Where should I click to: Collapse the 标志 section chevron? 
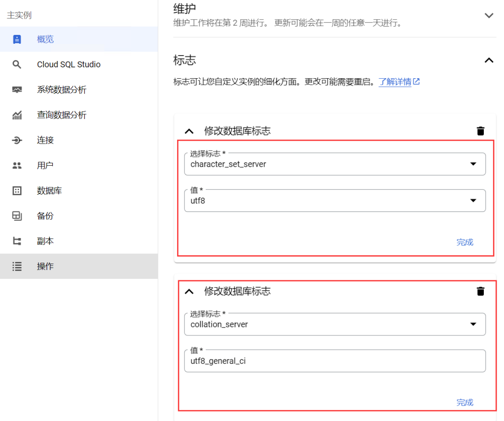click(489, 60)
